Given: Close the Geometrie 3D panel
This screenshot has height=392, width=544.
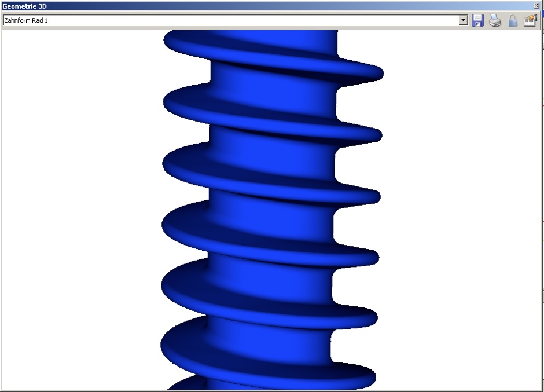Looking at the screenshot, I should [536, 6].
